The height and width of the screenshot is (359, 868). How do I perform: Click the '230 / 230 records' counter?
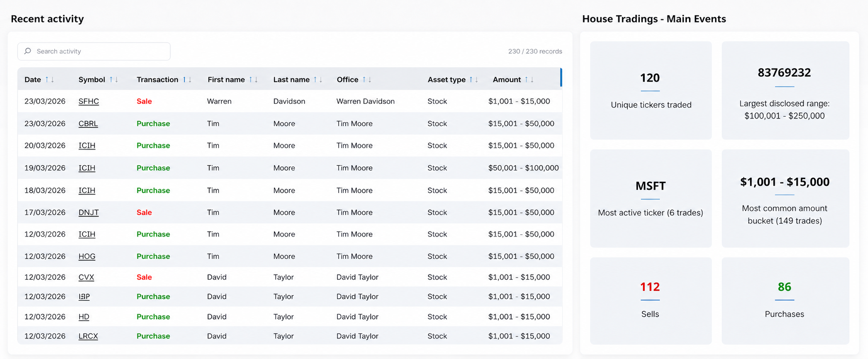tap(535, 51)
